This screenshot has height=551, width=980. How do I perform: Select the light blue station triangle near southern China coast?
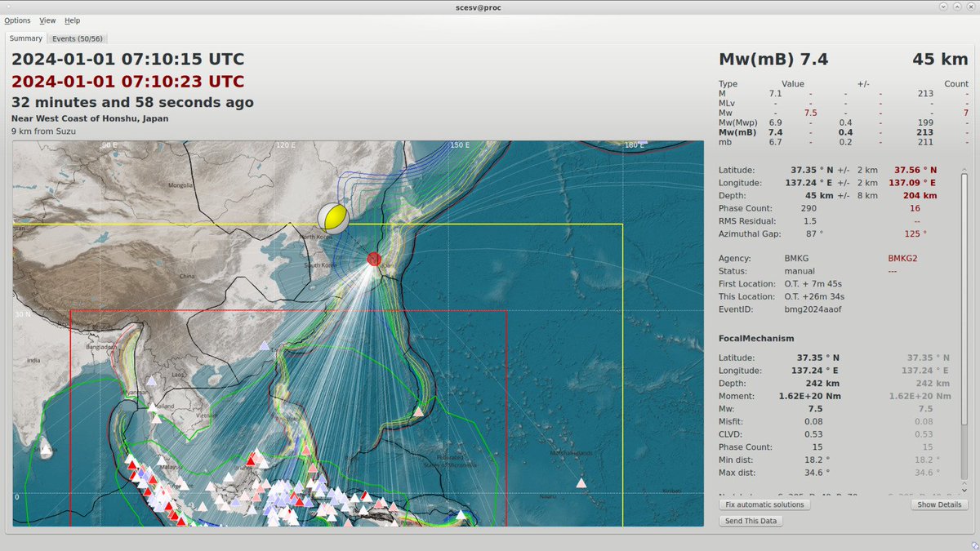[x=264, y=346]
